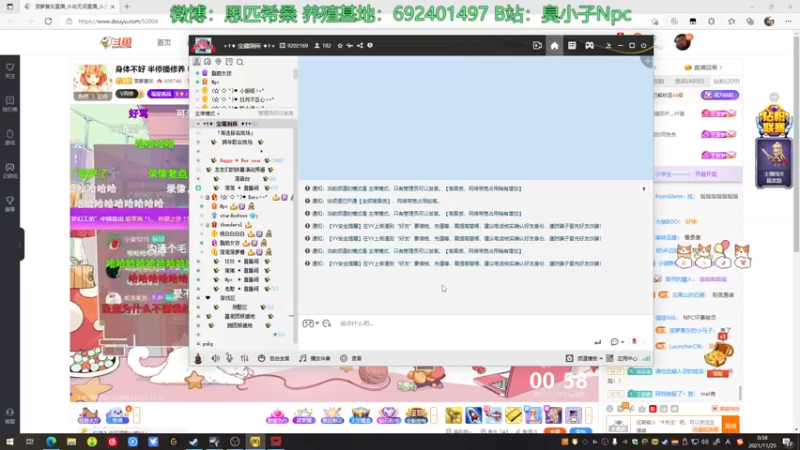Open the bulletin board icon in YY sidebar
The width and height of the screenshot is (800, 450).
click(x=229, y=62)
